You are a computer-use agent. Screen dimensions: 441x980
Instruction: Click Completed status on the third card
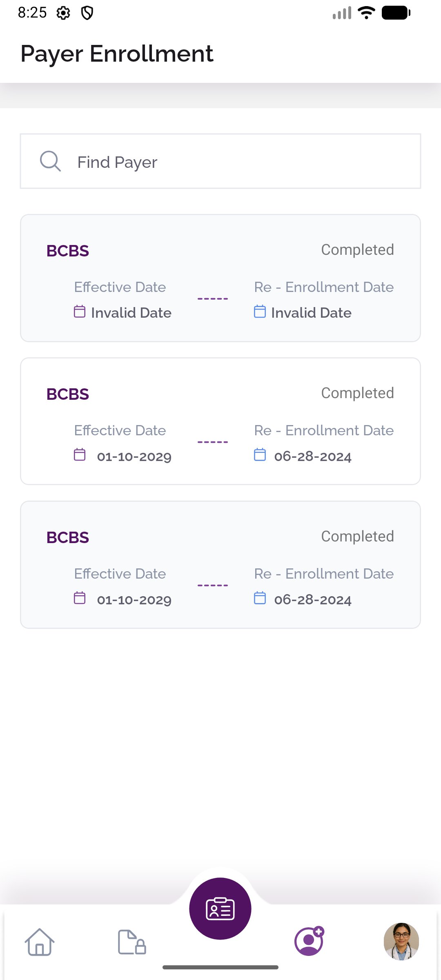tap(357, 537)
